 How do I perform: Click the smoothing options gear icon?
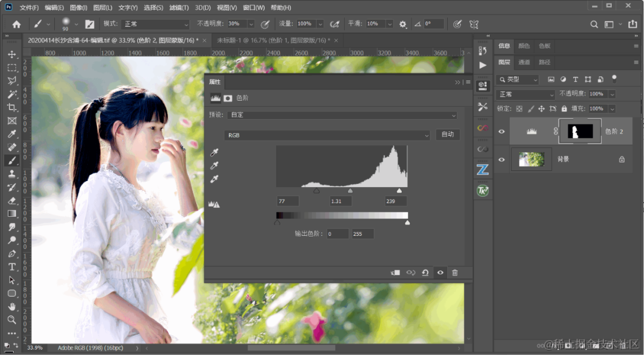[403, 24]
